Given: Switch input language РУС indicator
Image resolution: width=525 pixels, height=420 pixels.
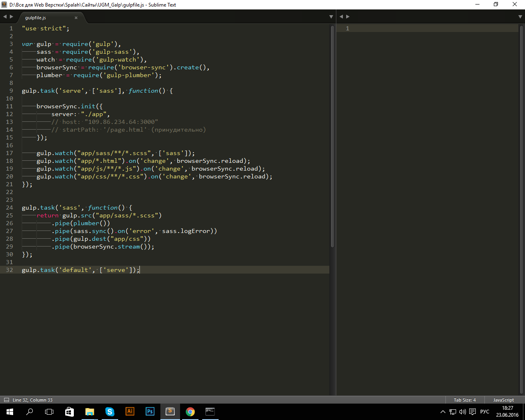Looking at the screenshot, I should (484, 412).
